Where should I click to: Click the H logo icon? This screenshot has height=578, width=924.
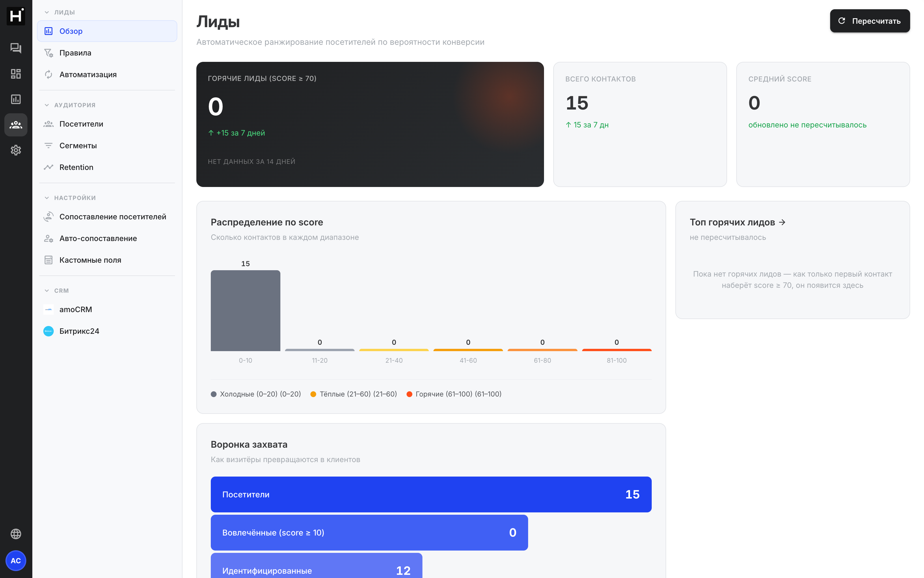point(16,16)
